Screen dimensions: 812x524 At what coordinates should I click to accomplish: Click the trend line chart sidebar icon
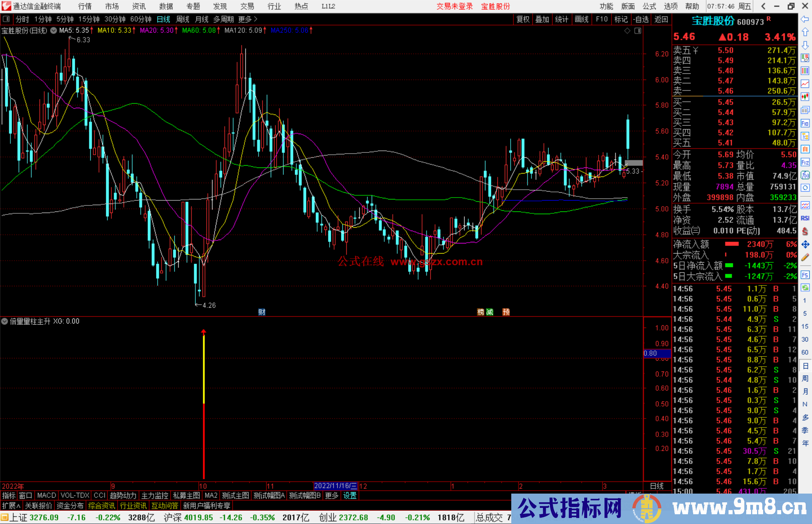(x=805, y=84)
